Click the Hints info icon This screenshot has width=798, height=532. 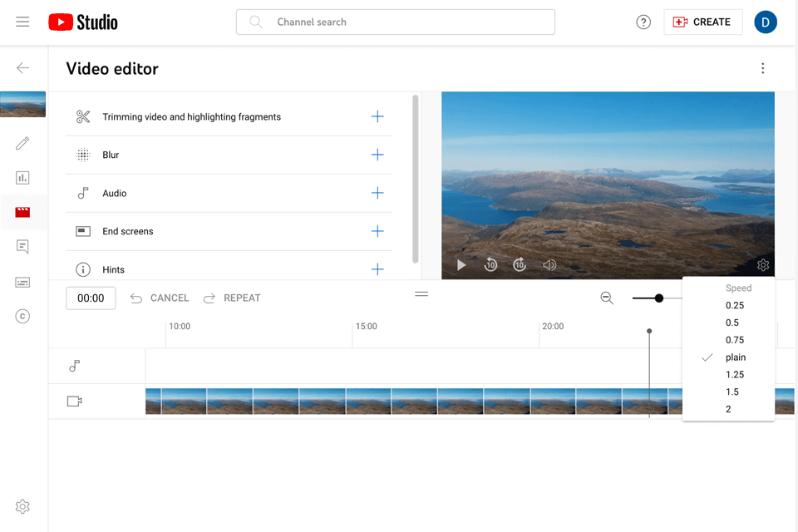point(83,269)
